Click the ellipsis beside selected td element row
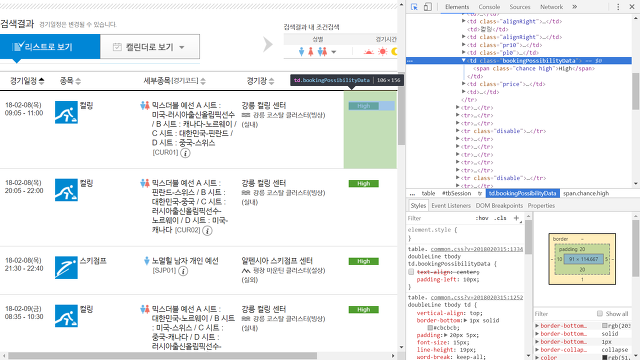 click(x=410, y=61)
